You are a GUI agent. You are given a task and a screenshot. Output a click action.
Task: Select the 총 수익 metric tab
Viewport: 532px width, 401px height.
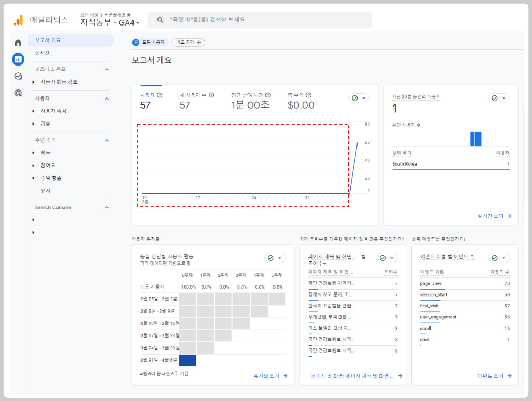point(301,101)
